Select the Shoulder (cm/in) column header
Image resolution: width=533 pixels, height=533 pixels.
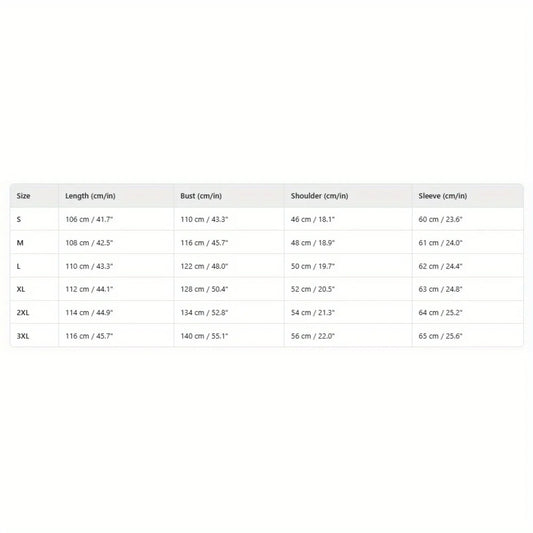click(320, 196)
